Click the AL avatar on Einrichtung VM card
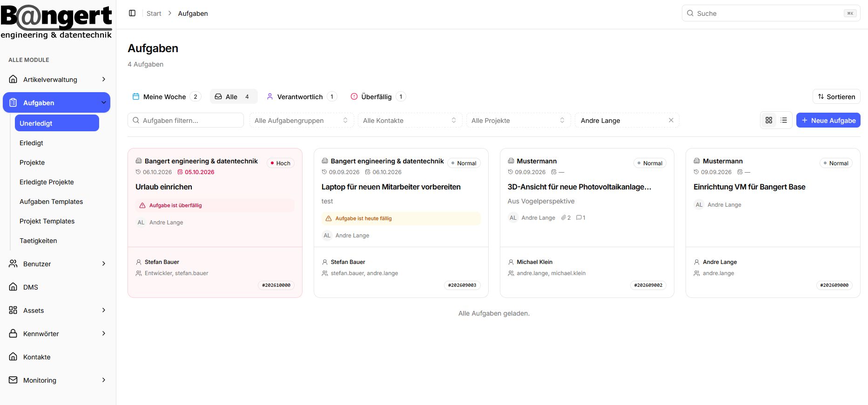The image size is (868, 405). [699, 205]
